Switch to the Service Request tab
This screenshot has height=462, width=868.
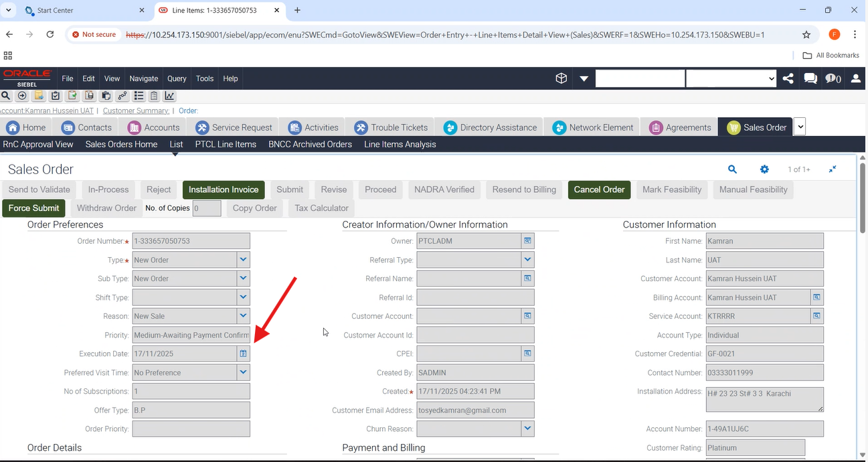(234, 127)
